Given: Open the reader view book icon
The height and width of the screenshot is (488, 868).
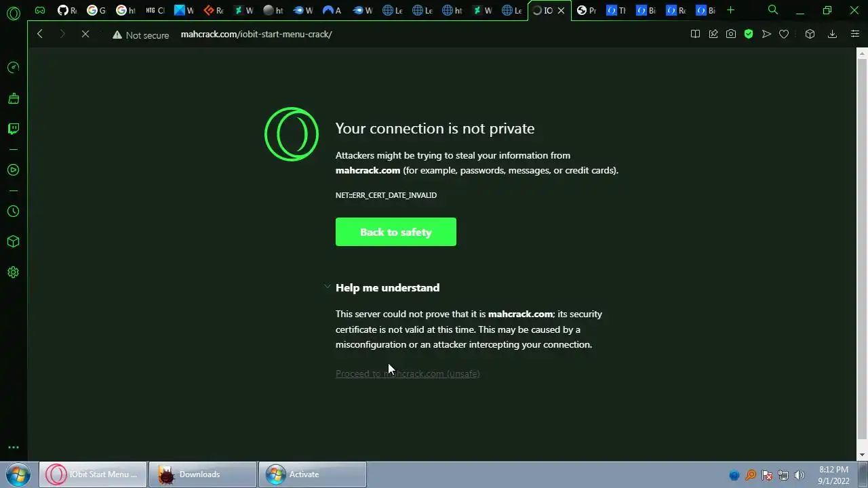Looking at the screenshot, I should click(695, 34).
